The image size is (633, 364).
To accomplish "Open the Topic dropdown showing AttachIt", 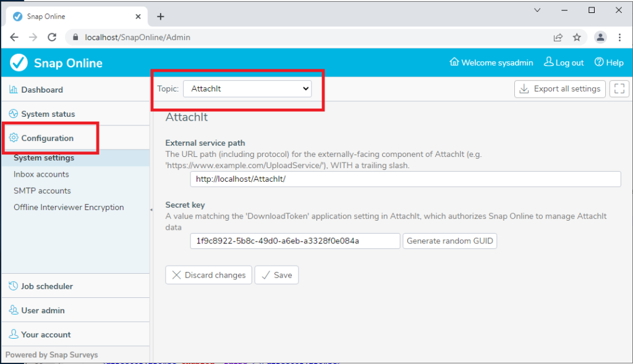I will click(x=247, y=88).
